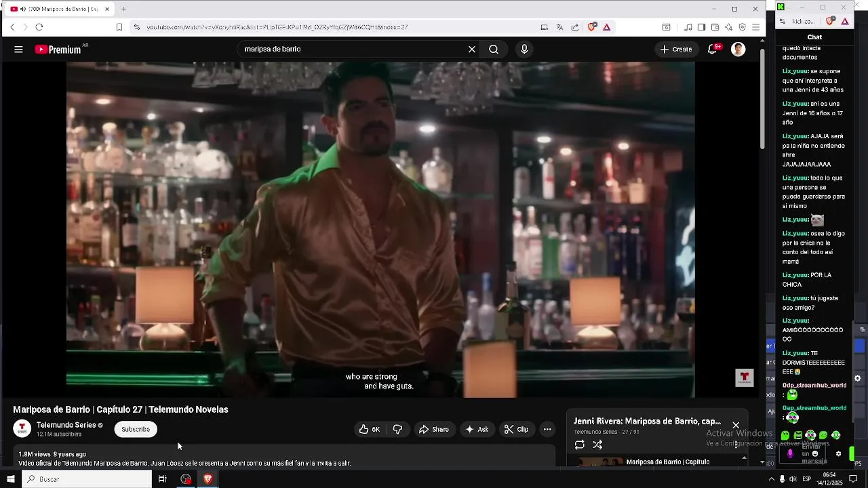Dislike the video with thumbs-down
The image size is (868, 488).
[x=398, y=429]
